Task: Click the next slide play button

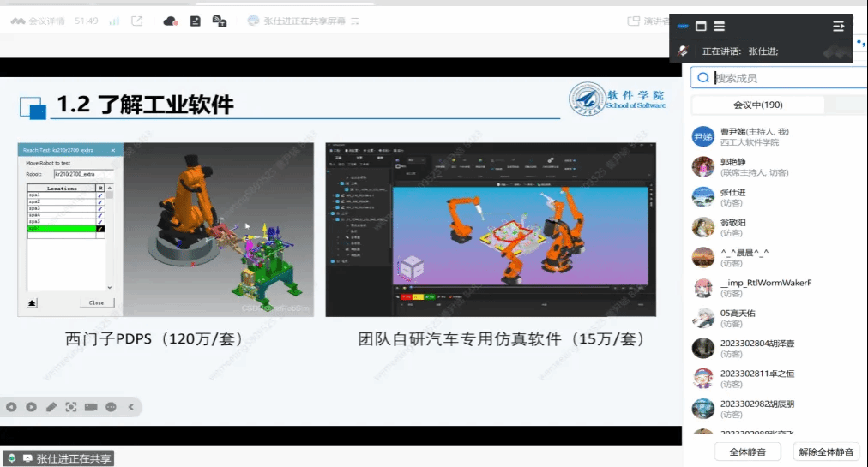Action: 31,407
